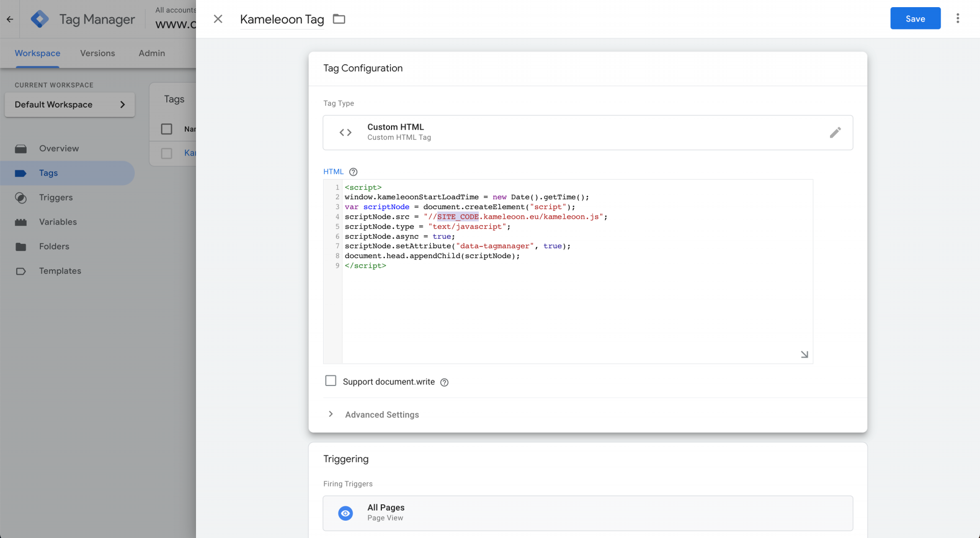Image resolution: width=980 pixels, height=538 pixels.
Task: Click the Templates sidebar icon
Action: click(x=21, y=271)
